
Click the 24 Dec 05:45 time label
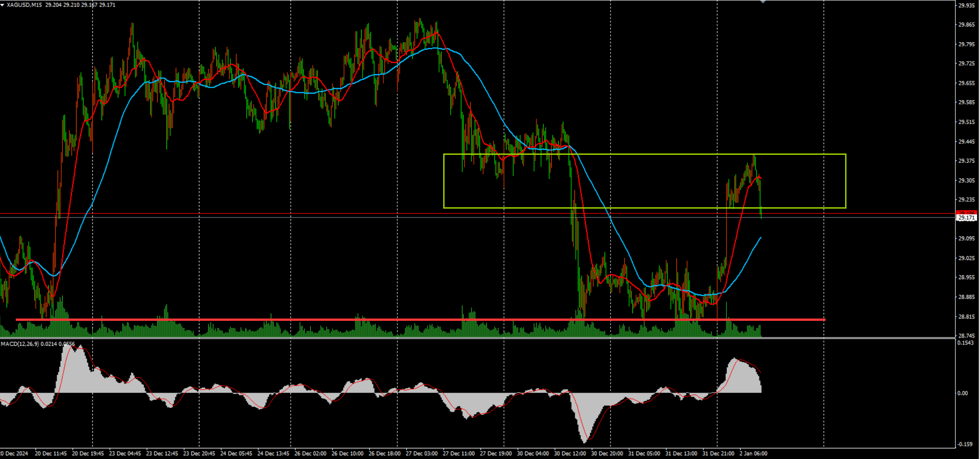pyautogui.click(x=236, y=453)
